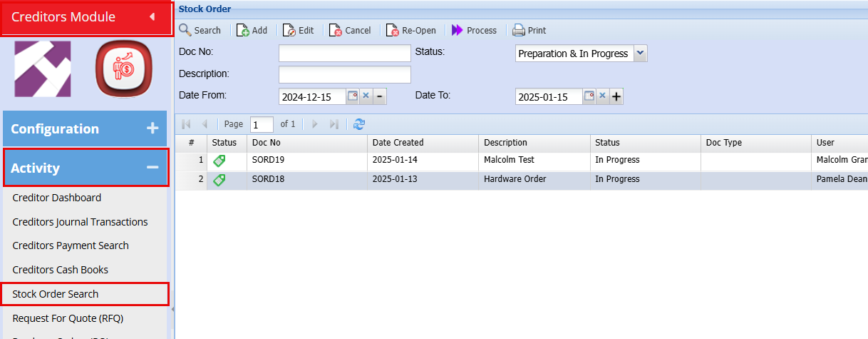
Task: Click the Search magnifier toolbar icon
Action: click(185, 30)
